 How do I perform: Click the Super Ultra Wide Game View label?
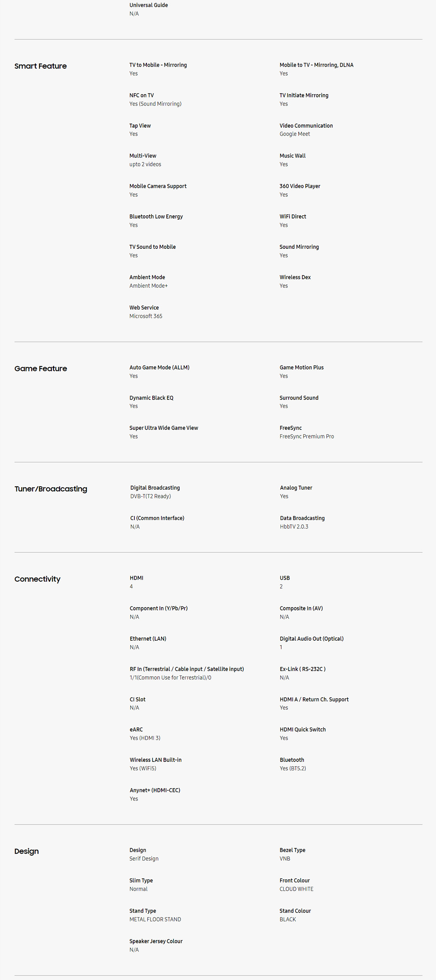163,428
